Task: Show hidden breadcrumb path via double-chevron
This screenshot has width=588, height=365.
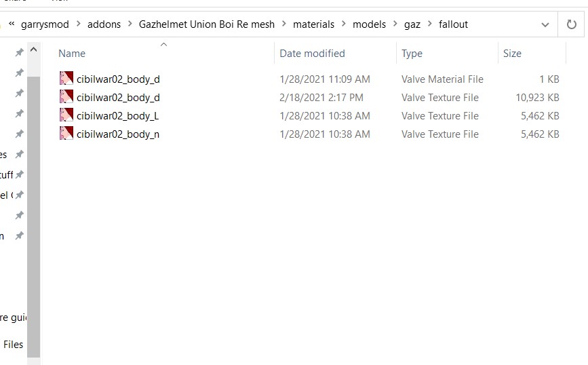Action: [x=12, y=24]
